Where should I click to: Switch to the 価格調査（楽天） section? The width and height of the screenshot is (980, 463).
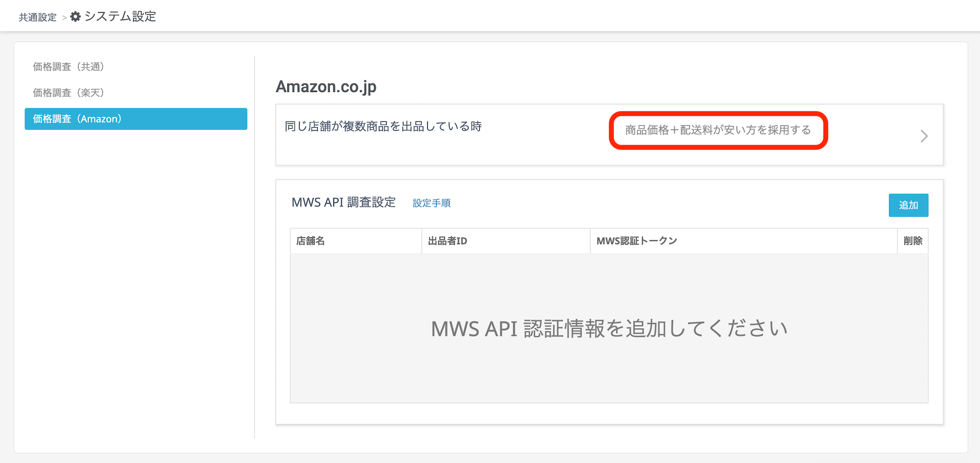(69, 93)
